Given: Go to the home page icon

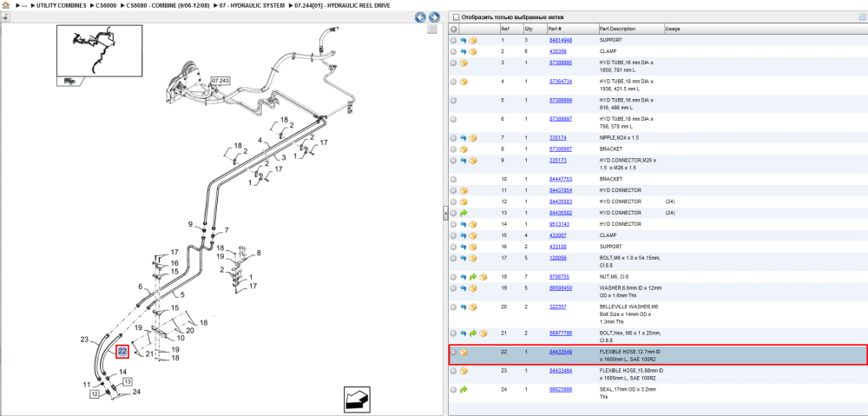Looking at the screenshot, I should pyautogui.click(x=6, y=5).
